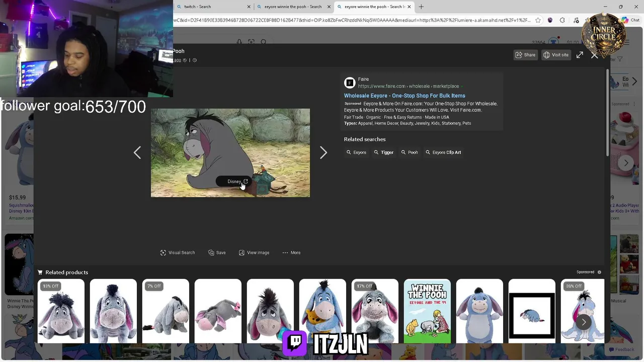Search related term Tigger
Screen dimensions: 644x362
[x=384, y=152]
